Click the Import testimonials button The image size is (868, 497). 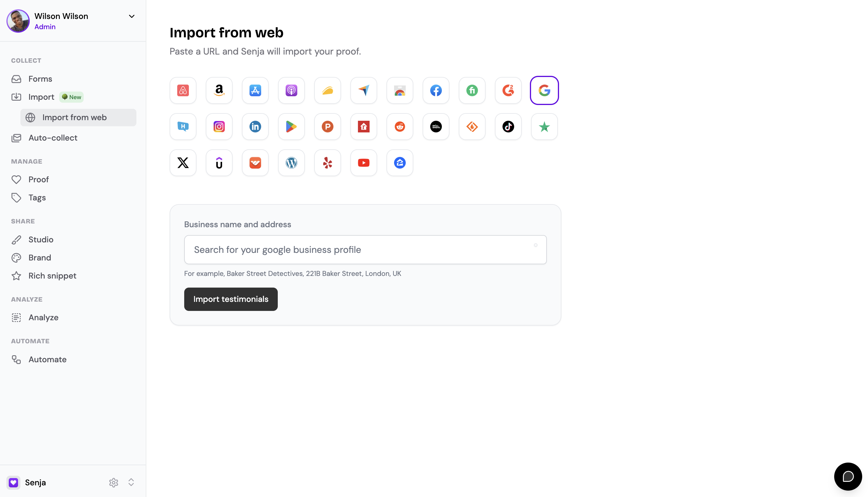click(x=231, y=299)
